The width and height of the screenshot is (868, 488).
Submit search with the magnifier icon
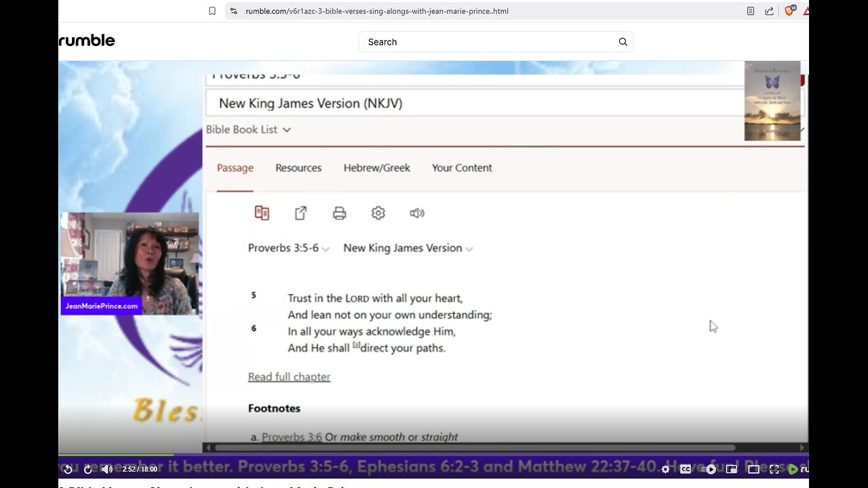click(x=623, y=42)
